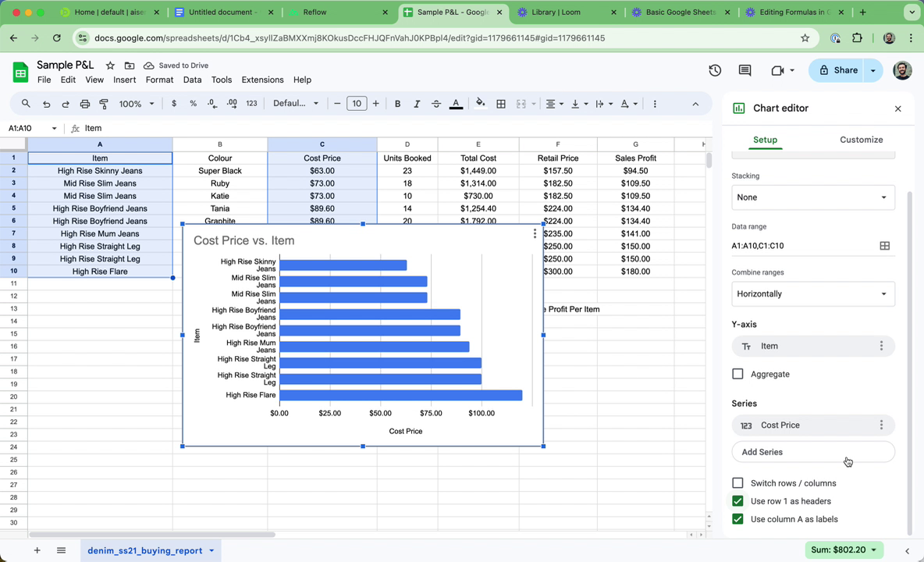
Task: Click the print icon in toolbar
Action: point(85,104)
